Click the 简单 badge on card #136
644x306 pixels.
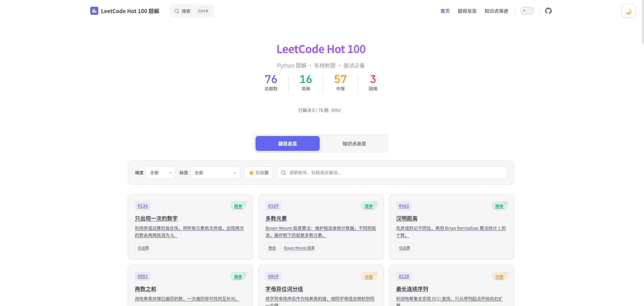click(x=238, y=206)
